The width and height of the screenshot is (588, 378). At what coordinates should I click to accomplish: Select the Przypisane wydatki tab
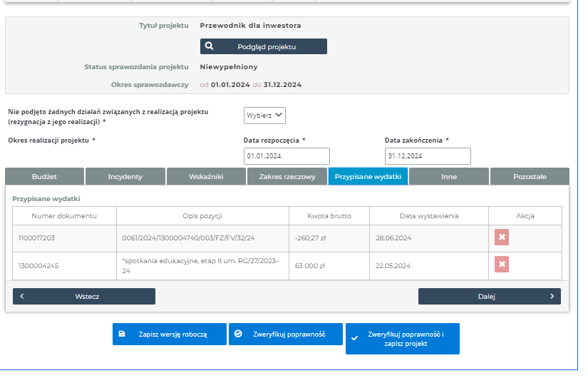368,176
